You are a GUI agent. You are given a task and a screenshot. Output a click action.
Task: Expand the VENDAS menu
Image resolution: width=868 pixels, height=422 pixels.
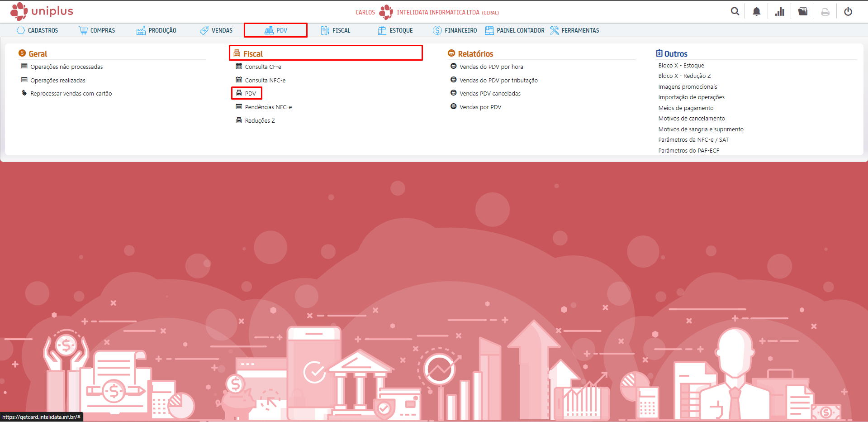[216, 30]
